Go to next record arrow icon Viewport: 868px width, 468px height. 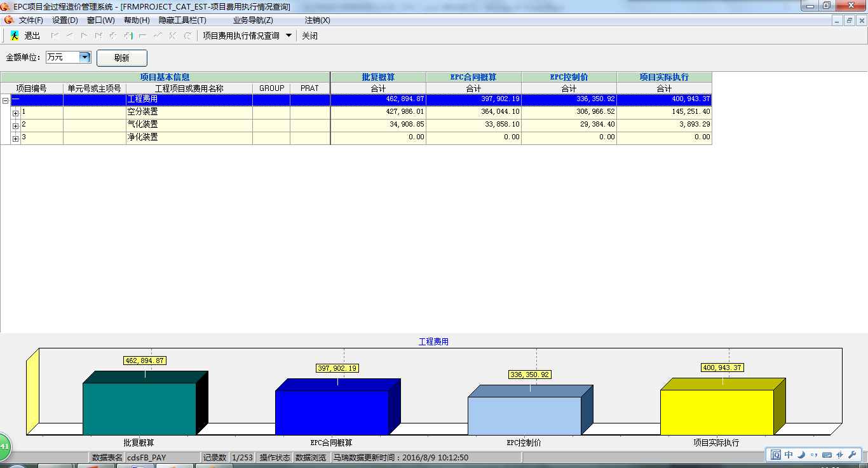(84, 36)
